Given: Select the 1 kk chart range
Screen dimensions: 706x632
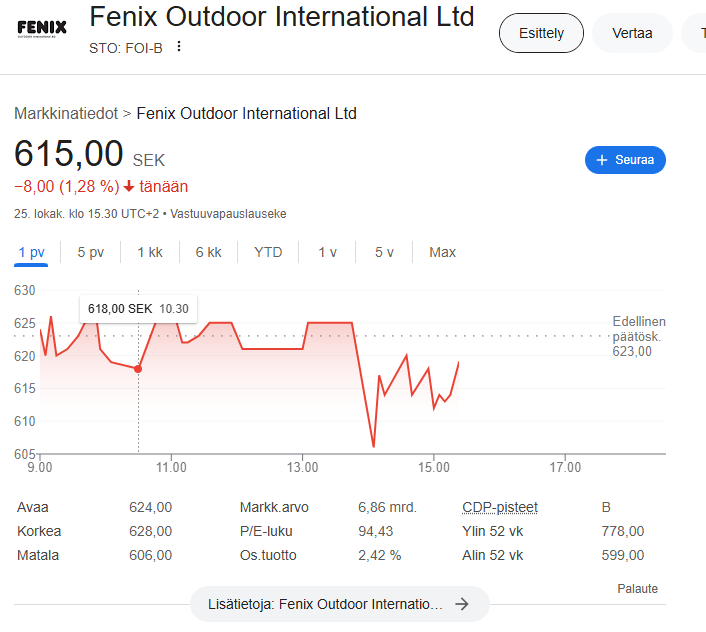Looking at the screenshot, I should pos(150,252).
